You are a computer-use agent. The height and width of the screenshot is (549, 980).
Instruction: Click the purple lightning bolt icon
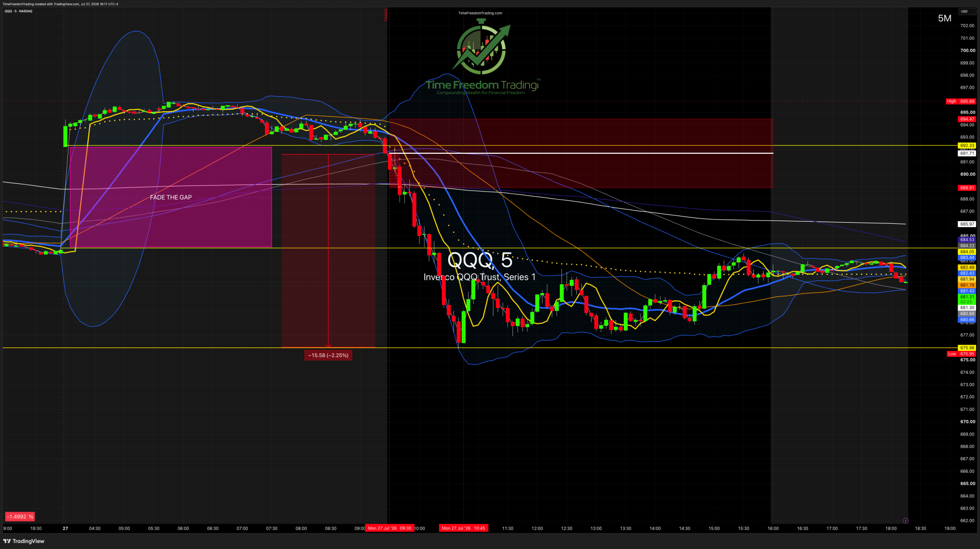click(x=905, y=521)
